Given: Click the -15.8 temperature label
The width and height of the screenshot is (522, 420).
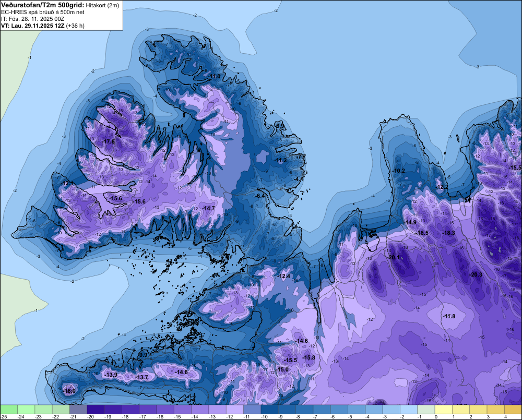Looking at the screenshot, I should (x=309, y=357).
